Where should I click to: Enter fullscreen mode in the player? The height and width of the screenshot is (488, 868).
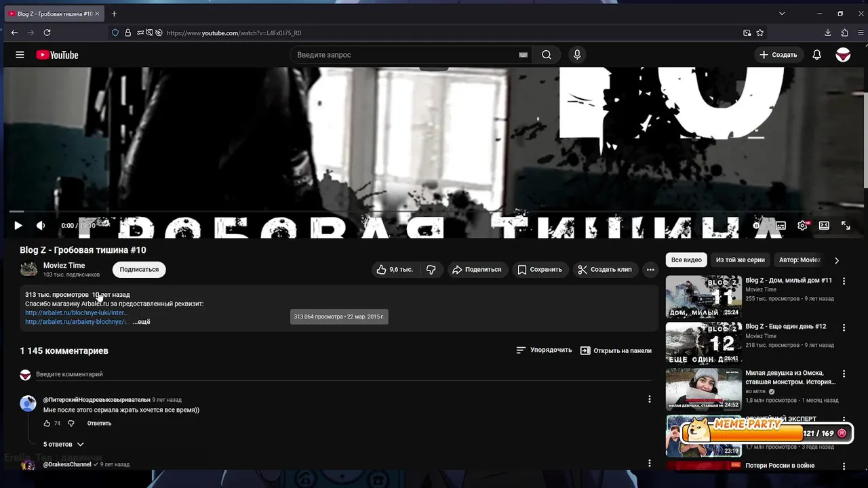(x=846, y=226)
